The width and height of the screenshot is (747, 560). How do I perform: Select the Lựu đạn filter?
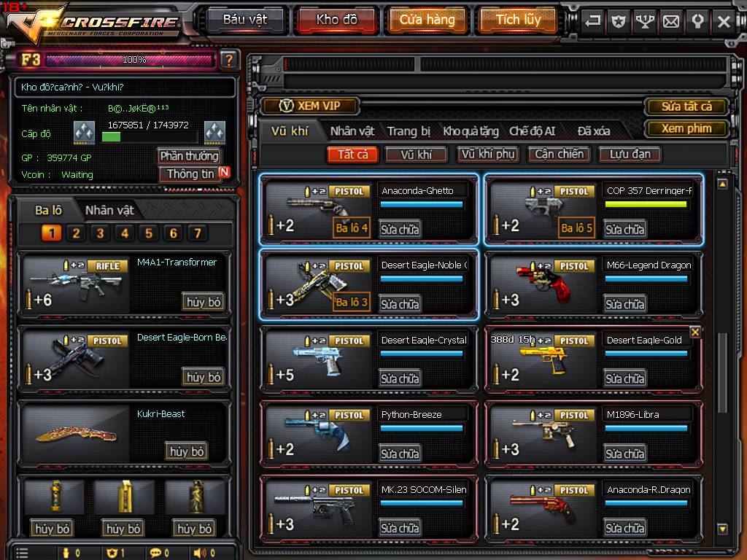tap(630, 155)
